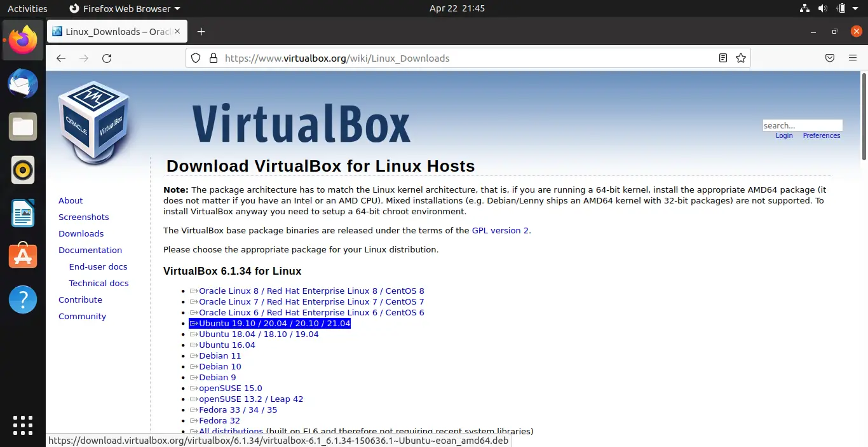Open About in the sidebar
This screenshot has height=447, width=868.
click(x=71, y=200)
